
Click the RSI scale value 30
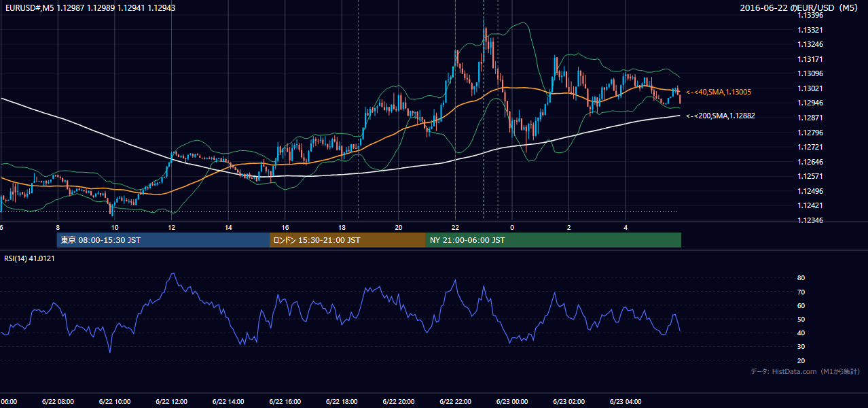click(801, 347)
